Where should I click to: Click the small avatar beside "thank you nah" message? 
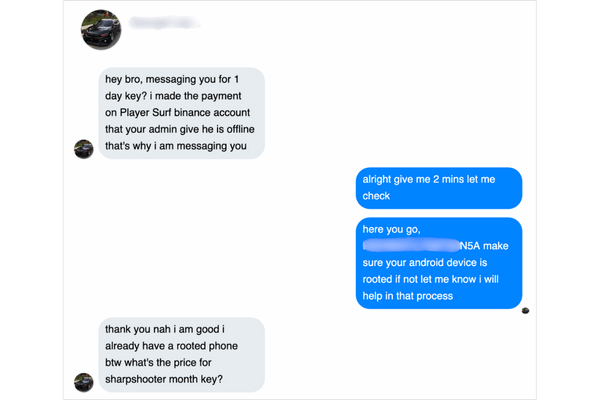tap(84, 381)
